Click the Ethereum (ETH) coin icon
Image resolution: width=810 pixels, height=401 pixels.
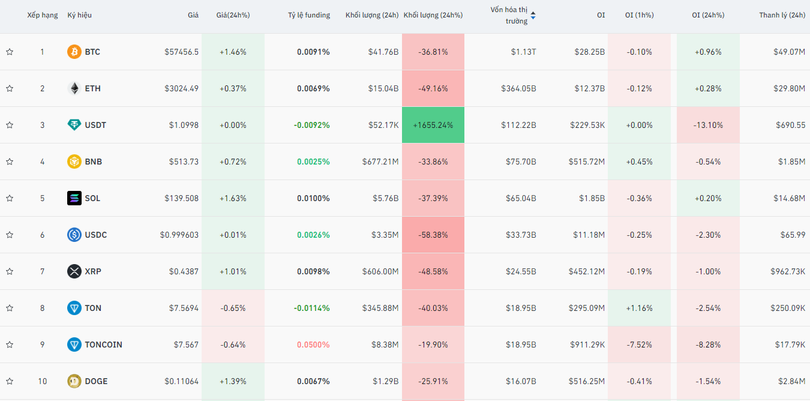pos(74,89)
